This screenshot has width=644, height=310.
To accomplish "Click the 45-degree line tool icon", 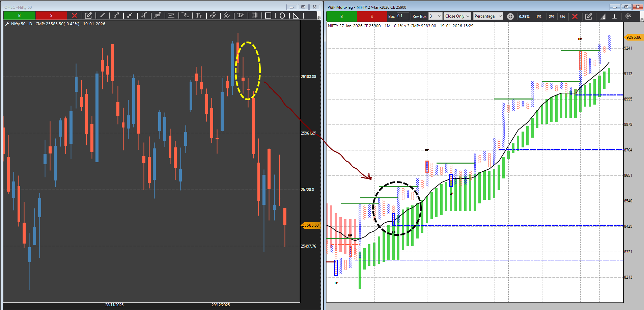I will click(x=628, y=16).
